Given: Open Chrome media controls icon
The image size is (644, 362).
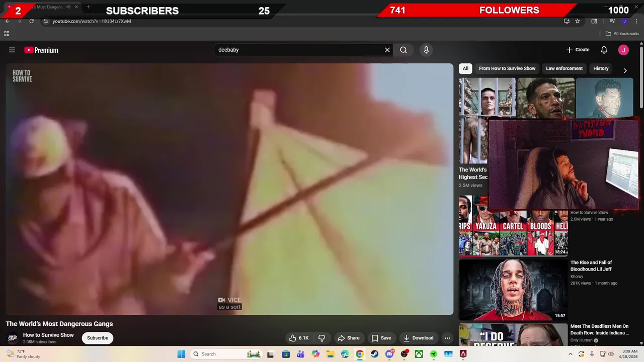Looking at the screenshot, I should pos(612,21).
